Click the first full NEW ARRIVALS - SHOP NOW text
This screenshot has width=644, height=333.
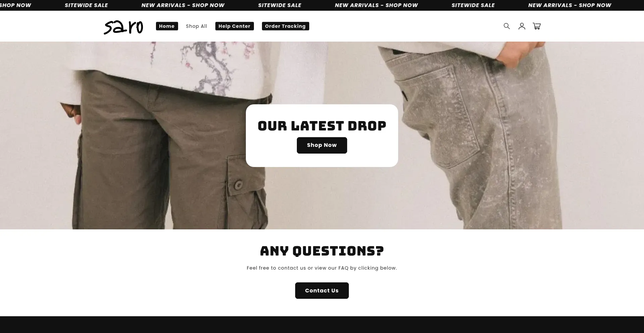click(x=183, y=5)
